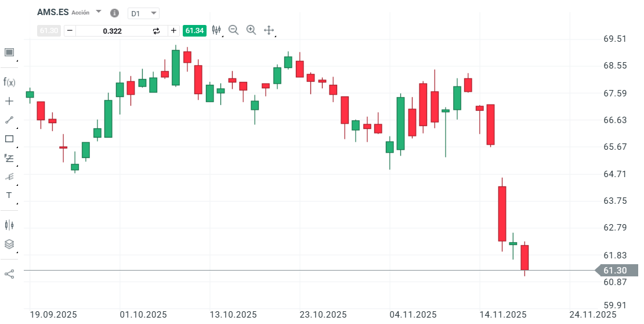Viewport: 644px width, 324px height.
Task: Toggle the chart template panel icon
Action: click(x=9, y=52)
